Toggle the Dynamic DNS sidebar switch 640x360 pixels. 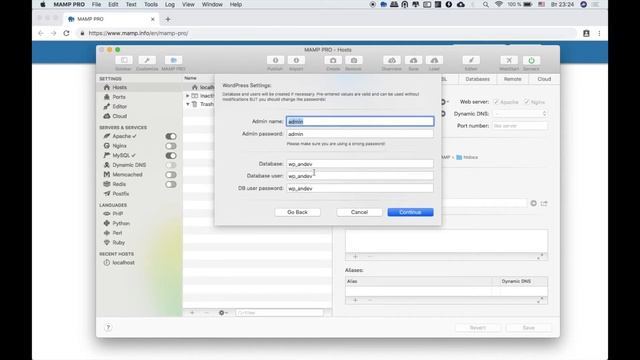click(x=171, y=165)
